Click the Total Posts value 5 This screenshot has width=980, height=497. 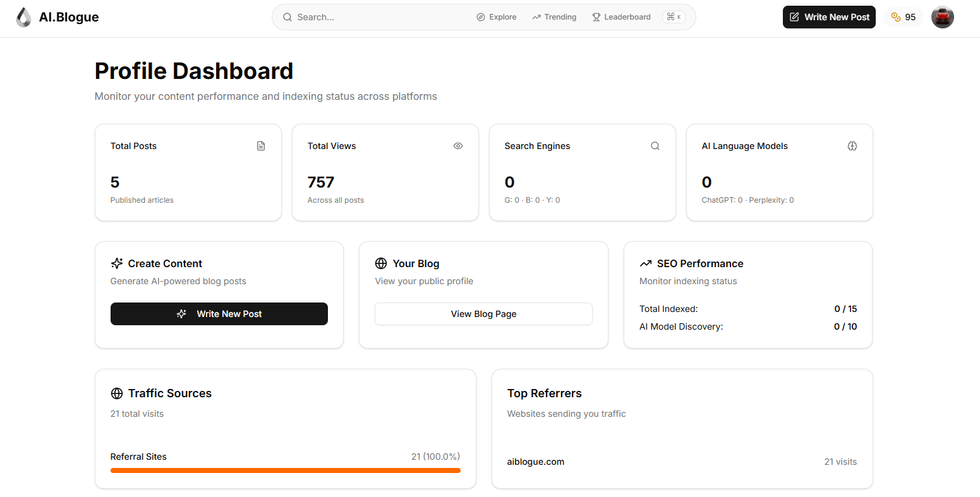click(x=115, y=183)
